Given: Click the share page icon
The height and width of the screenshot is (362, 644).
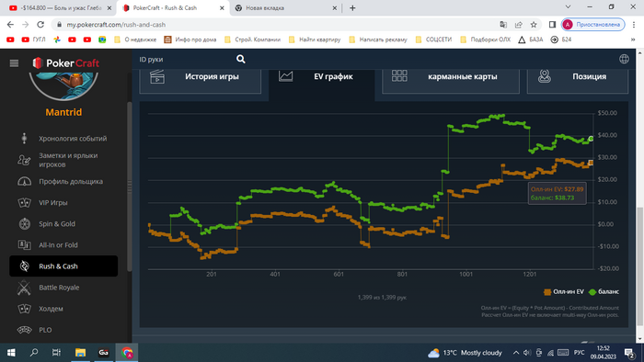Looking at the screenshot, I should click(518, 25).
